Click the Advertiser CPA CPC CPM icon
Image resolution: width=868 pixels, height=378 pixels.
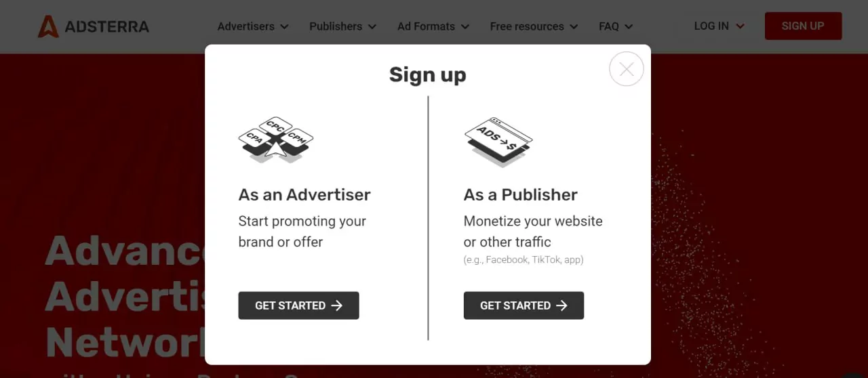[275, 139]
